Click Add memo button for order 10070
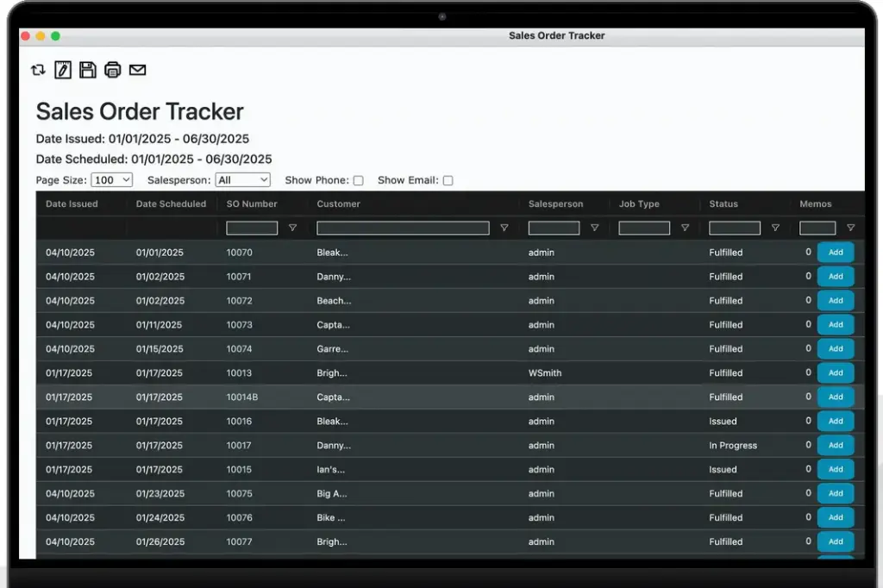The width and height of the screenshot is (883, 588). (836, 253)
